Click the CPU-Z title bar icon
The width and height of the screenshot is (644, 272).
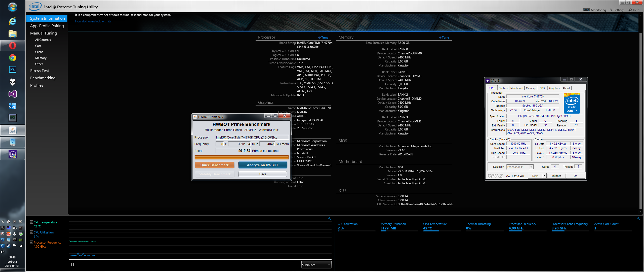(488, 81)
